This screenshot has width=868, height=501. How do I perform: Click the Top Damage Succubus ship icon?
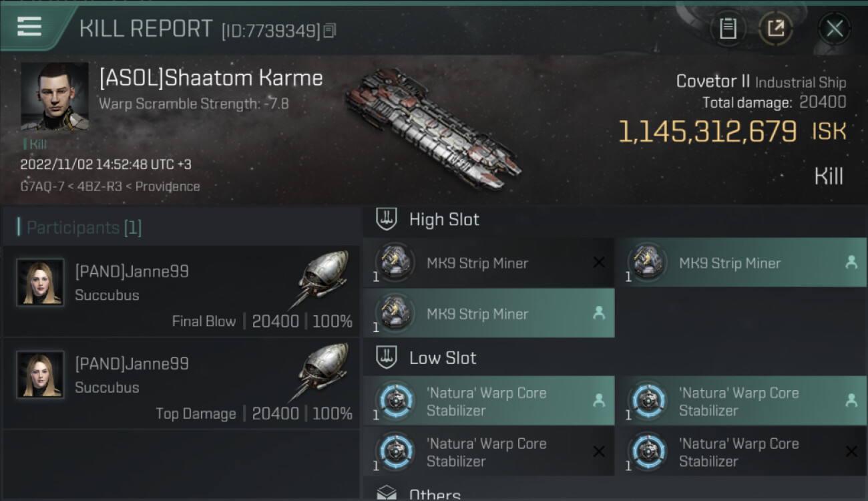click(x=322, y=371)
